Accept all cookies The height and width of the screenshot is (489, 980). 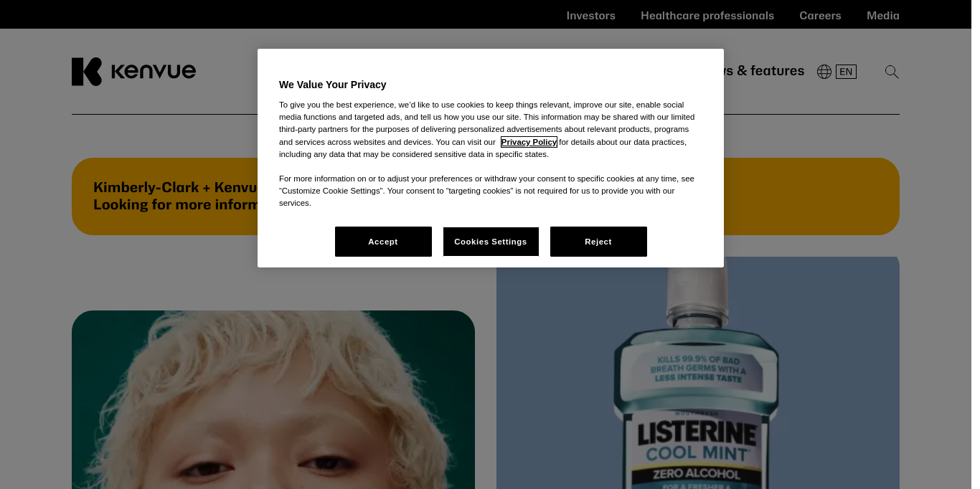pyautogui.click(x=383, y=242)
